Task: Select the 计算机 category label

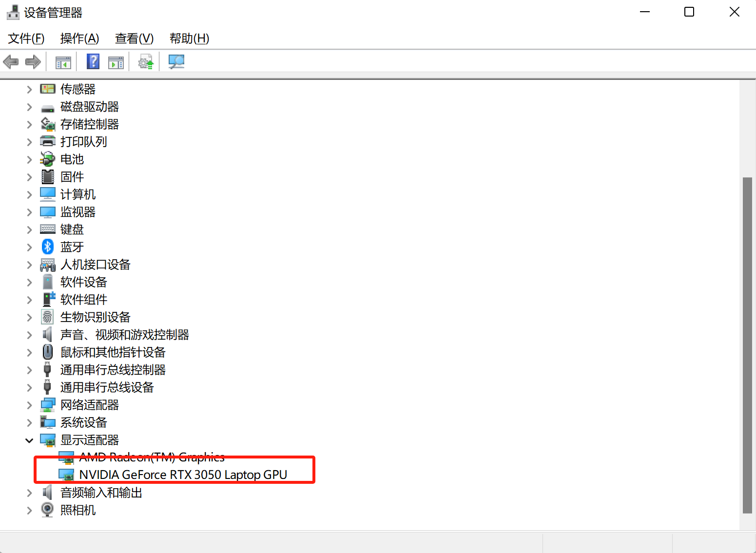Action: [x=78, y=194]
